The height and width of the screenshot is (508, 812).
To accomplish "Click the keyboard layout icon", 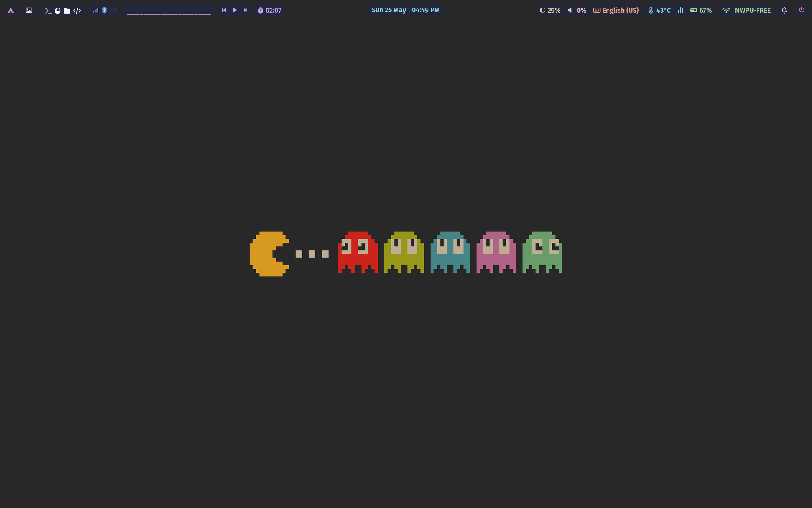I will click(x=597, y=10).
